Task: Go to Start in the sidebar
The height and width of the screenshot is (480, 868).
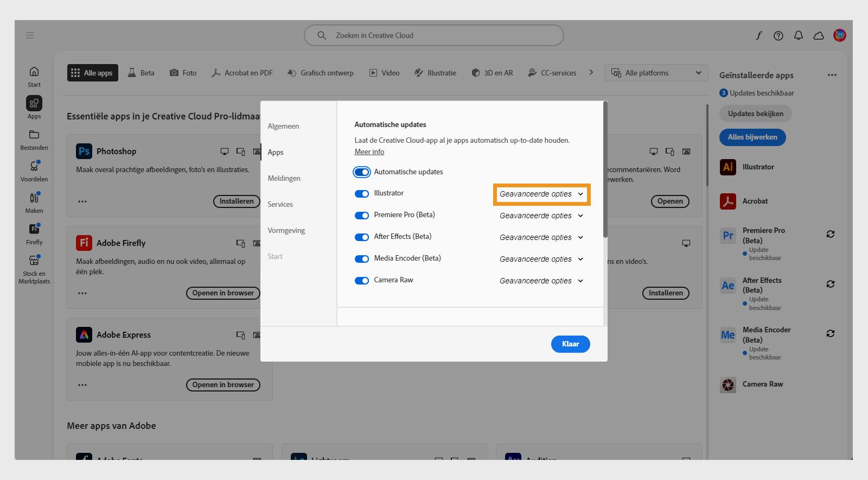Action: point(34,77)
